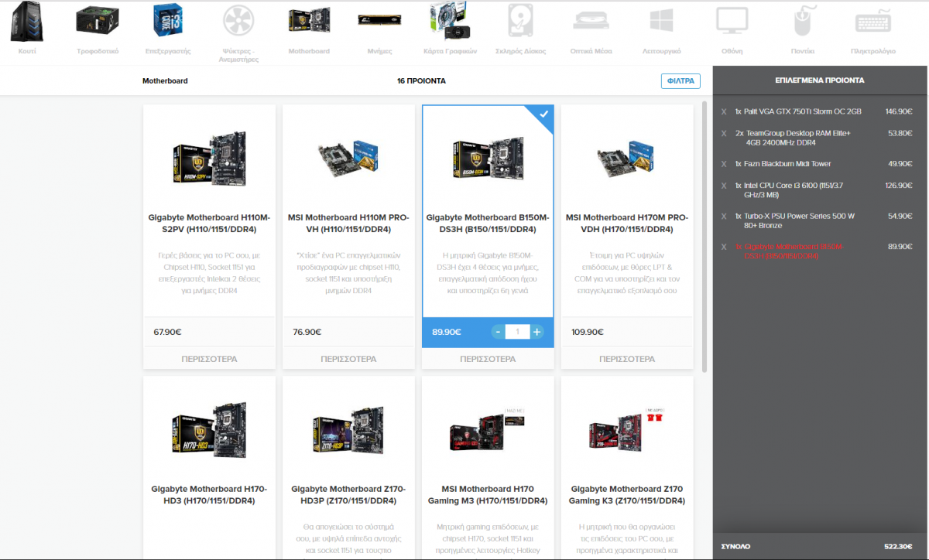
Task: Click the Fazn Blackburn Midi Tower entry
Action: (783, 164)
